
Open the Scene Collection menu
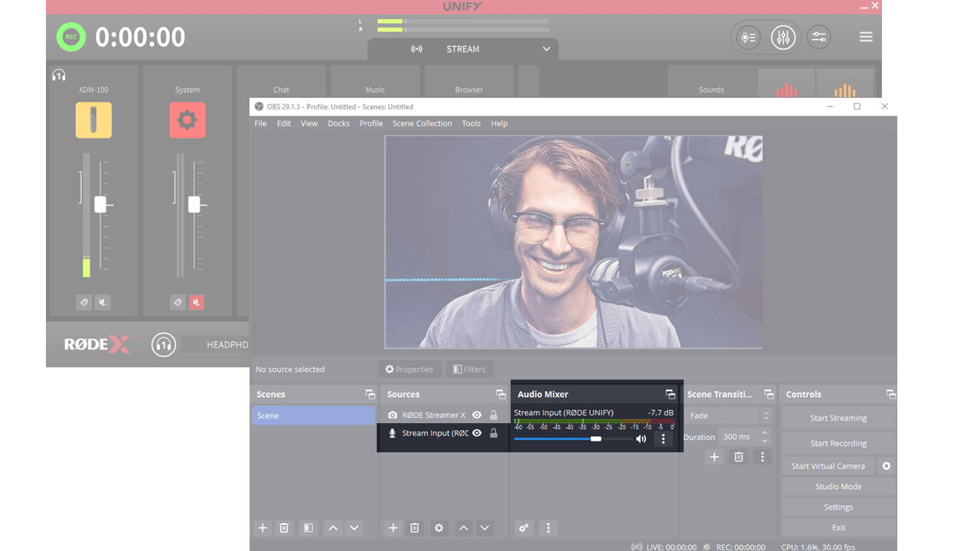pyautogui.click(x=422, y=123)
